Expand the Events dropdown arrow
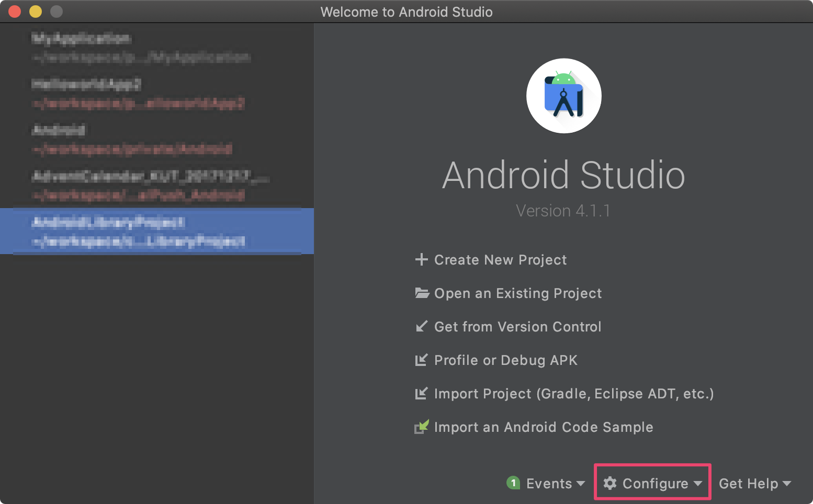 (x=580, y=484)
